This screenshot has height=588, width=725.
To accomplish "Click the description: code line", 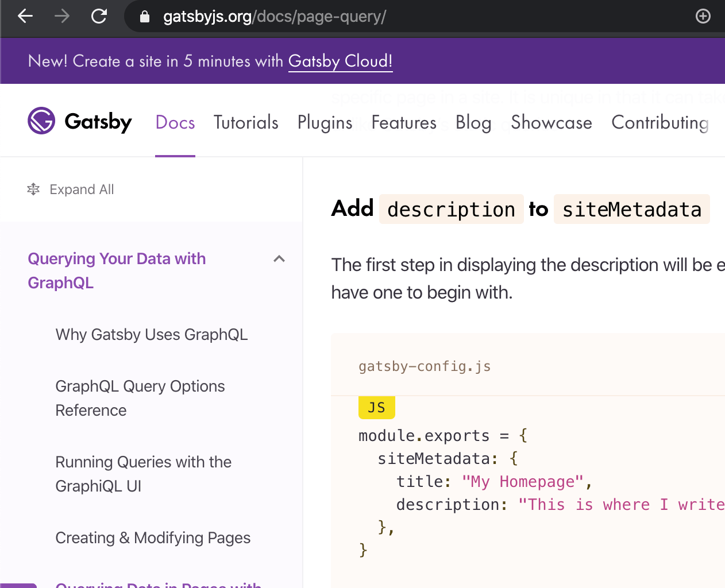I will pos(560,504).
